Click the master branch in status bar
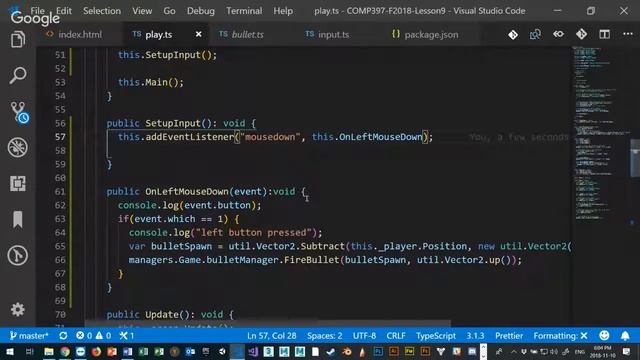This screenshot has width=640, height=360. 29,336
